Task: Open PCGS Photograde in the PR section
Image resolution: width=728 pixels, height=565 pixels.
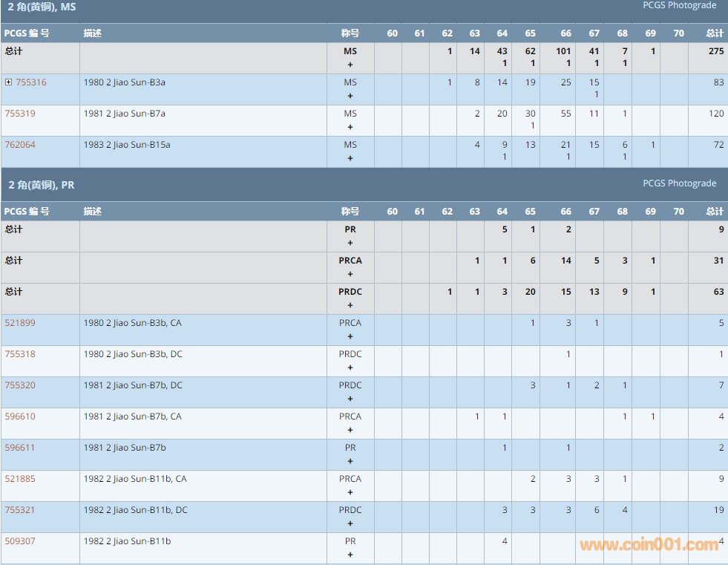Action: coord(679,183)
